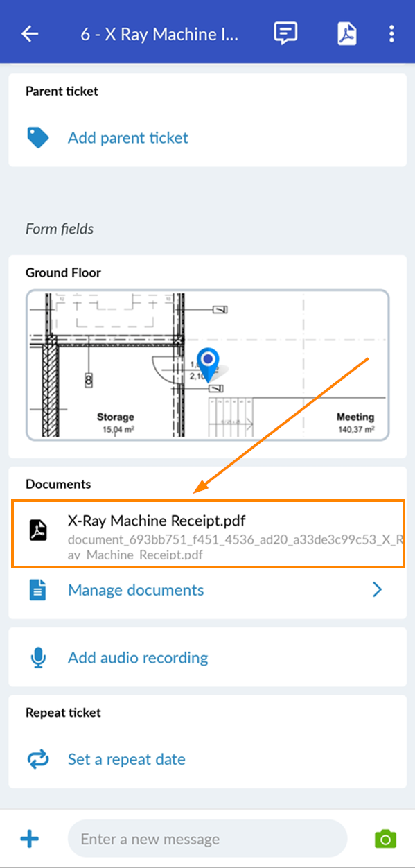
Task: Click the Manage documents page icon
Action: pyautogui.click(x=38, y=590)
